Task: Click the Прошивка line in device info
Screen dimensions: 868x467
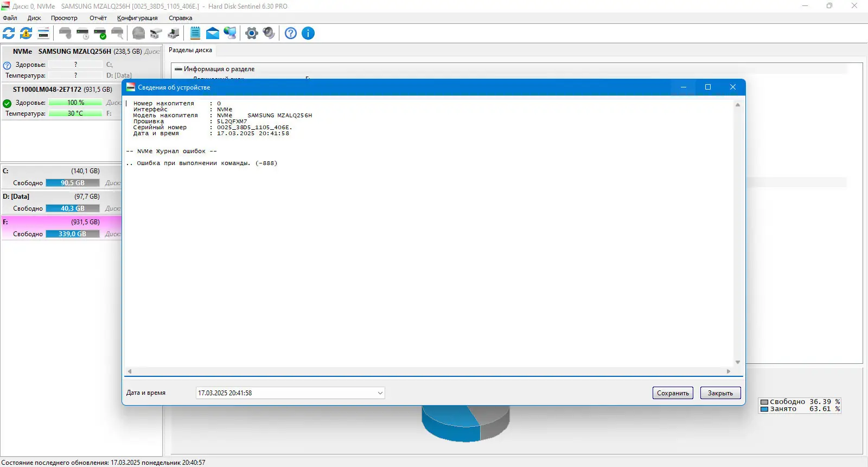Action: pos(190,122)
